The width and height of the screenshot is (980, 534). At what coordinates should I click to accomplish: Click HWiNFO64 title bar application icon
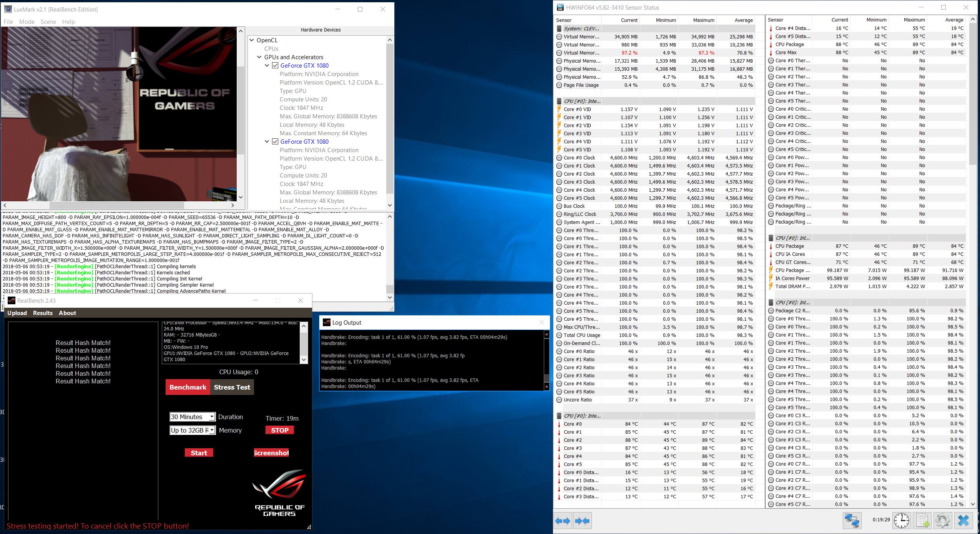(x=560, y=7)
